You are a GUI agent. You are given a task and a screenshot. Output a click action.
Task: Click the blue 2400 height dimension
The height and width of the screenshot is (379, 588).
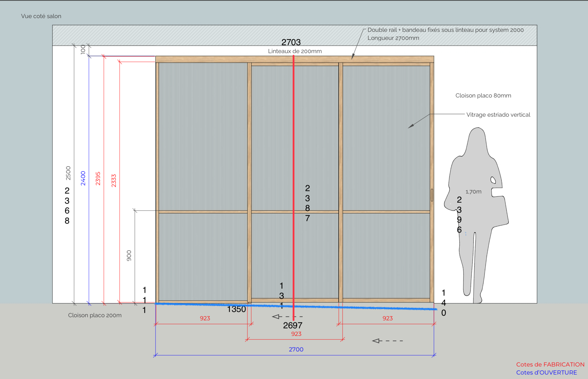(83, 178)
